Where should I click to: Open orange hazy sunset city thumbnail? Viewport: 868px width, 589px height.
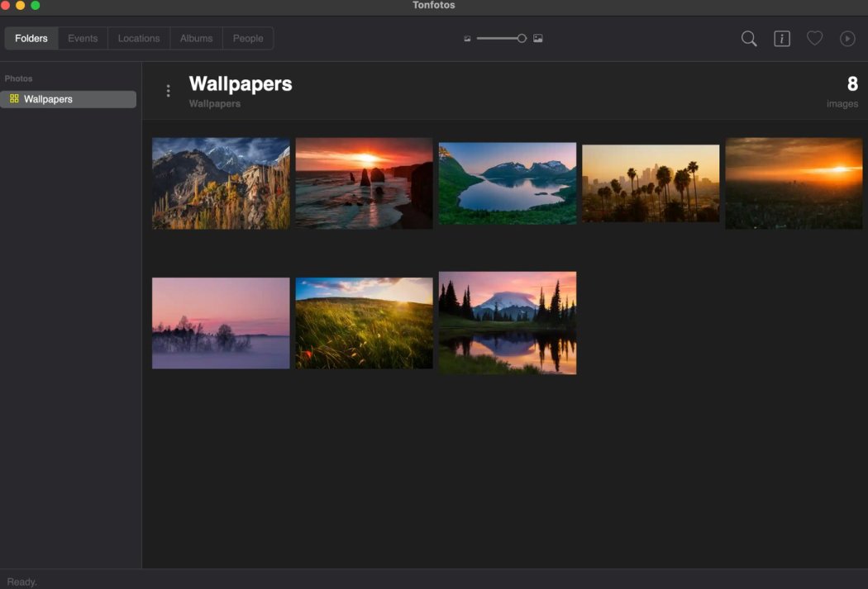pyautogui.click(x=794, y=183)
